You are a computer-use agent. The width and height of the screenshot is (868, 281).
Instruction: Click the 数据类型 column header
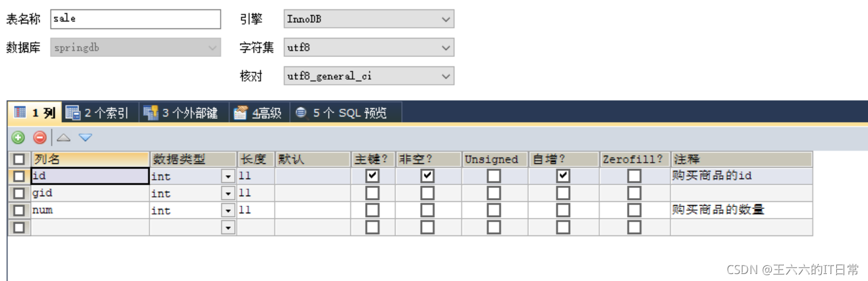click(x=193, y=159)
